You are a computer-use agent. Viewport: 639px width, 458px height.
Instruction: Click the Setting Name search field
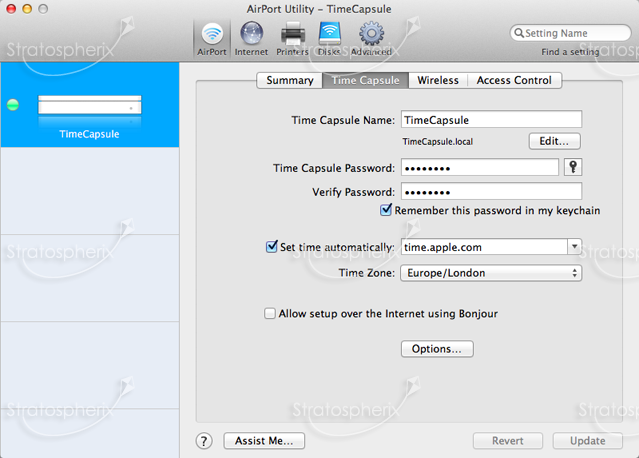[x=571, y=33]
